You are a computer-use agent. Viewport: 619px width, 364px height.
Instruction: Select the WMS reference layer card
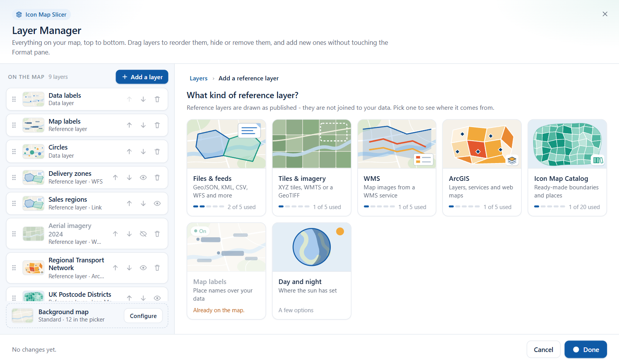click(397, 168)
